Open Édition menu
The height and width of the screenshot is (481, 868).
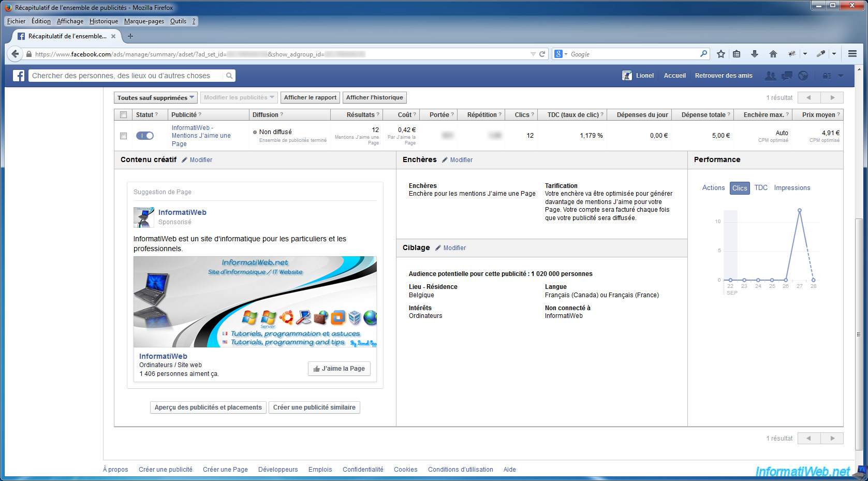(x=41, y=21)
